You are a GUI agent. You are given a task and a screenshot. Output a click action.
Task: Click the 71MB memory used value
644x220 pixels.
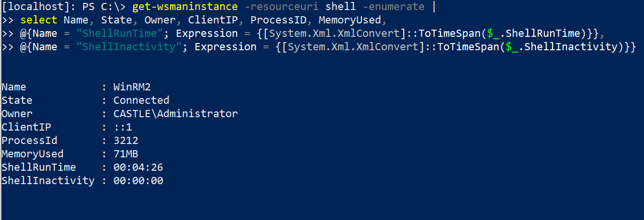pos(125,154)
